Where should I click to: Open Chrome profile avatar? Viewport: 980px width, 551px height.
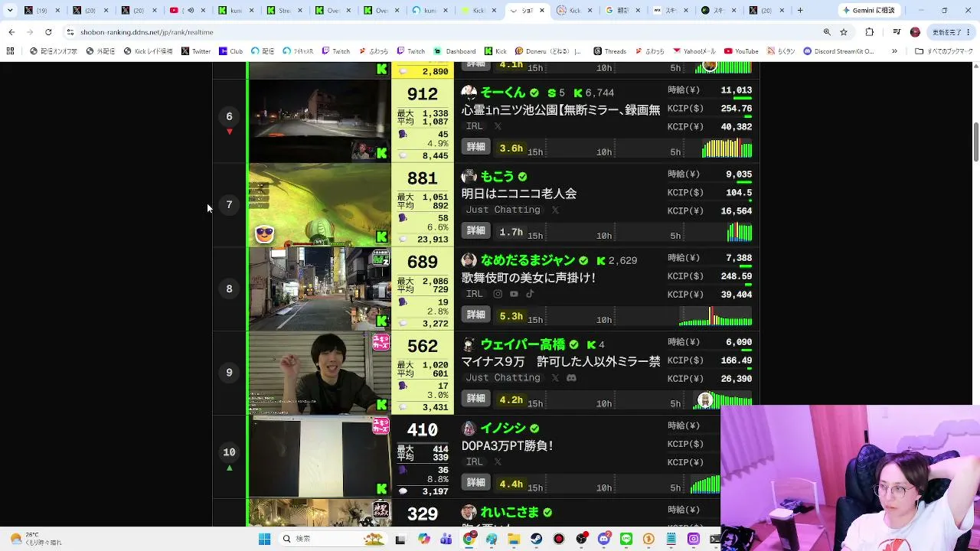point(915,32)
